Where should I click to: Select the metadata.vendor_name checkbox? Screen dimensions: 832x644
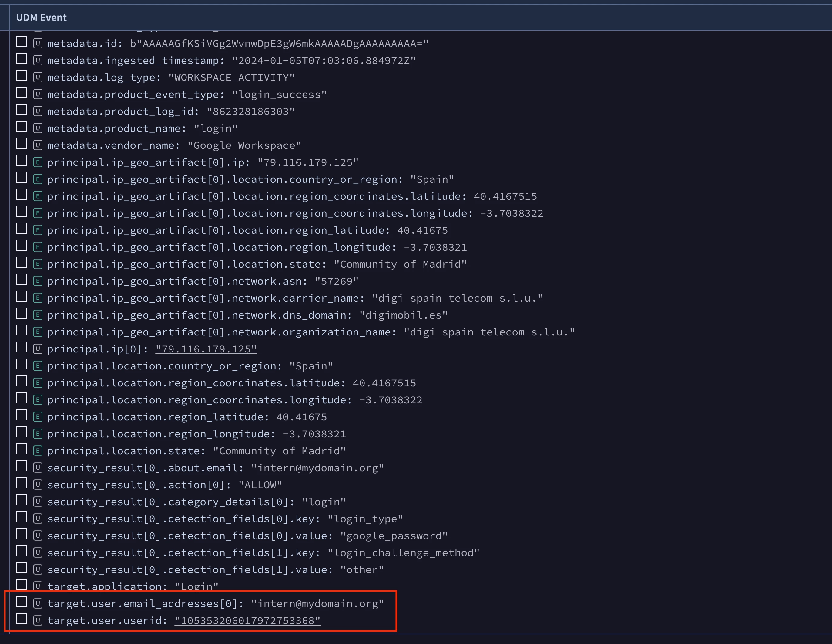point(21,144)
